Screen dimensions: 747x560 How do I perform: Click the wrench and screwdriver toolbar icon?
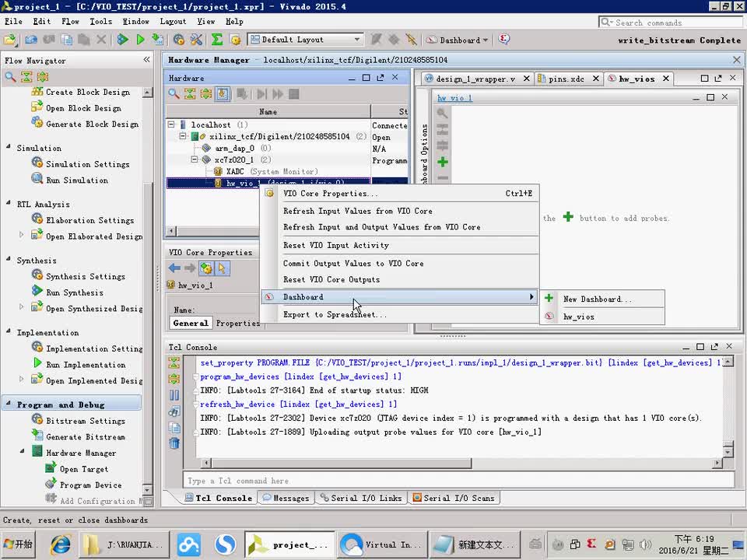pos(196,40)
